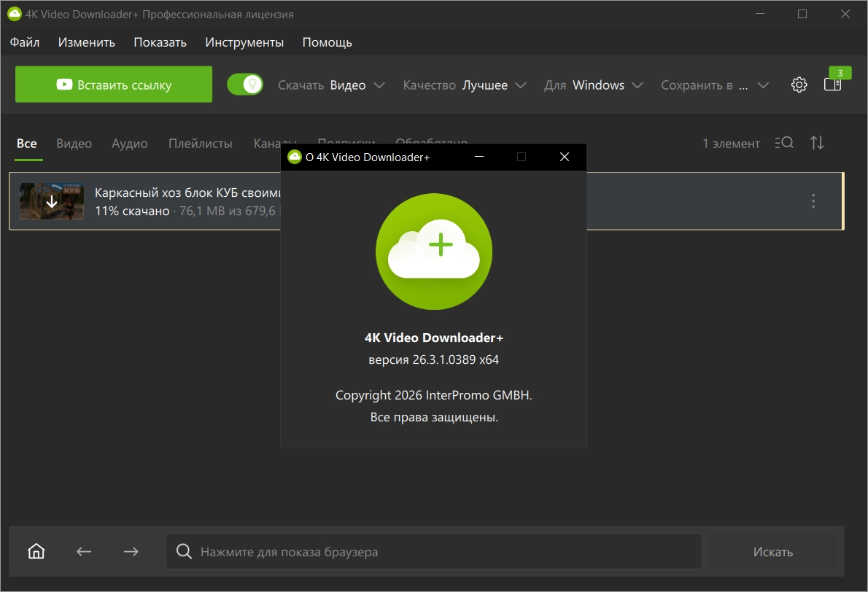The width and height of the screenshot is (868, 592).
Task: Click the cloud logo in the About dialog
Action: pyautogui.click(x=433, y=252)
